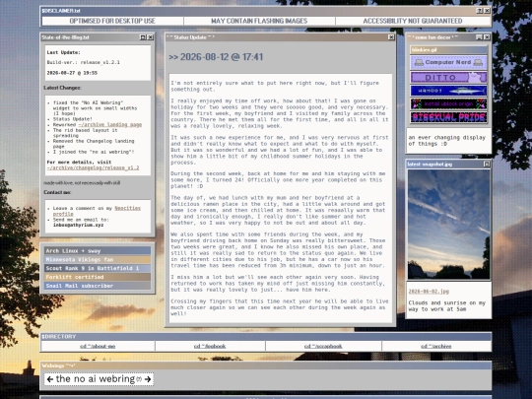Click the made with love, not necessarily with skill line
Image resolution: width=532 pixels, height=399 pixels.
coord(82,183)
